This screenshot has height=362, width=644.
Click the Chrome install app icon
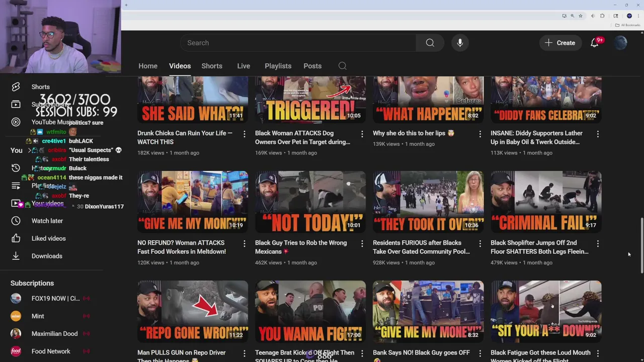coord(564,16)
